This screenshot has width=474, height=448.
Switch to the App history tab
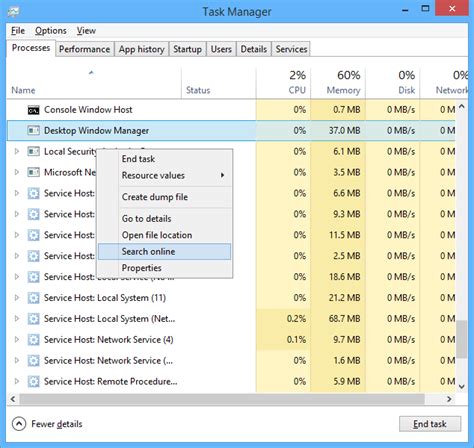click(x=142, y=49)
